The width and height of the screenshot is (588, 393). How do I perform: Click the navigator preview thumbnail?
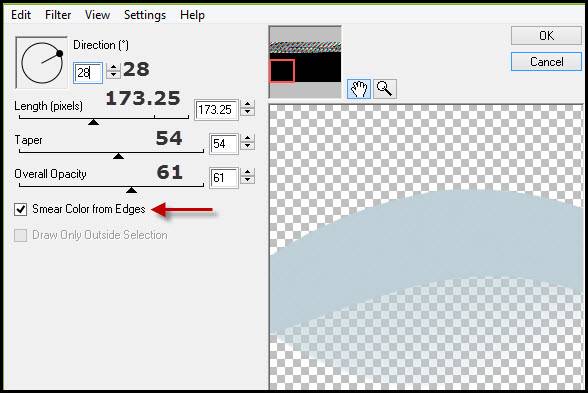305,62
